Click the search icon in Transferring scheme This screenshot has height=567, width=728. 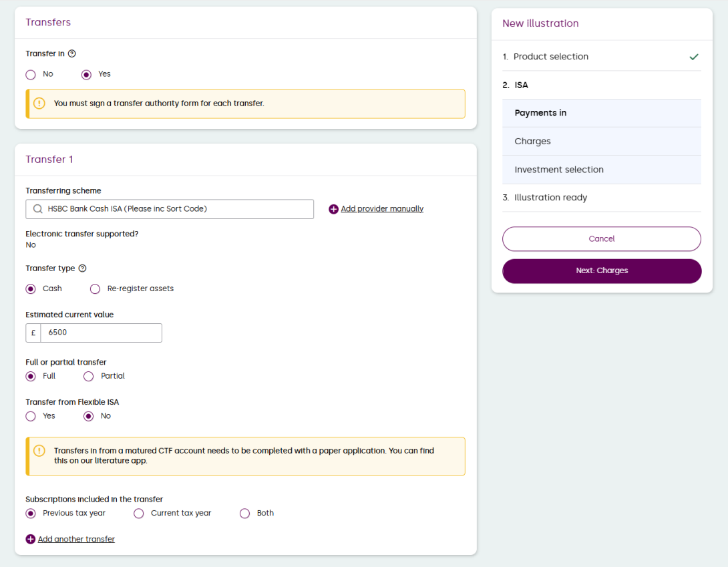(37, 209)
